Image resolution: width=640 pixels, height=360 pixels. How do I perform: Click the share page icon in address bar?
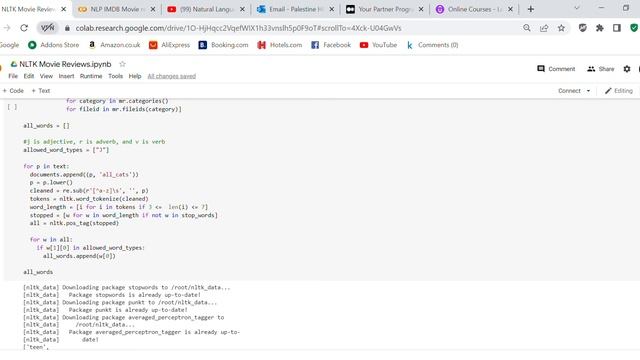544,28
